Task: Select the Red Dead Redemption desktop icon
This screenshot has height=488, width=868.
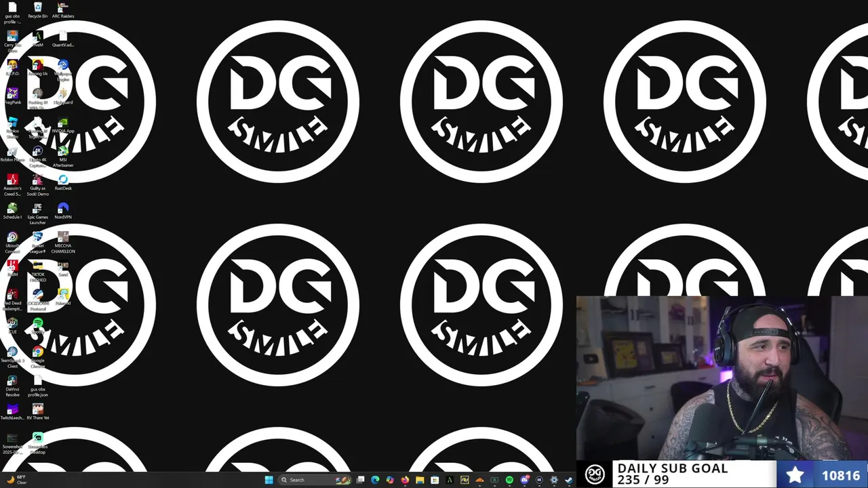Action: (x=12, y=300)
